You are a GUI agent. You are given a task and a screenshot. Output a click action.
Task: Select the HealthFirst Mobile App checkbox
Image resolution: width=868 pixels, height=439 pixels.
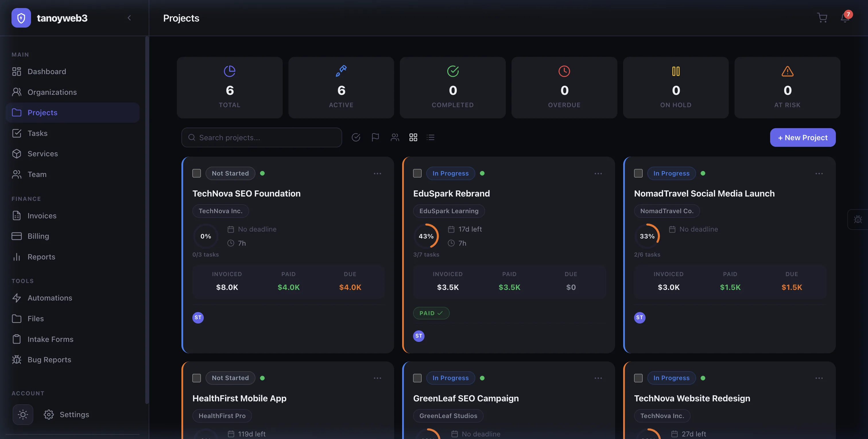tap(196, 378)
